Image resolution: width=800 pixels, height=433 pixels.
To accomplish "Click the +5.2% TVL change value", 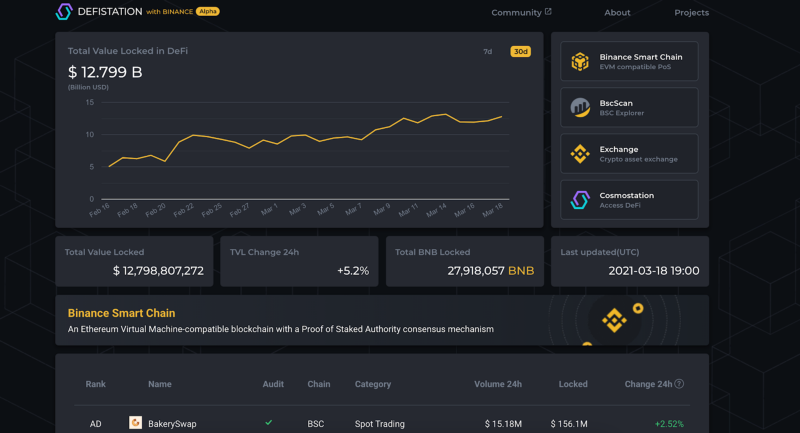I will 353,271.
